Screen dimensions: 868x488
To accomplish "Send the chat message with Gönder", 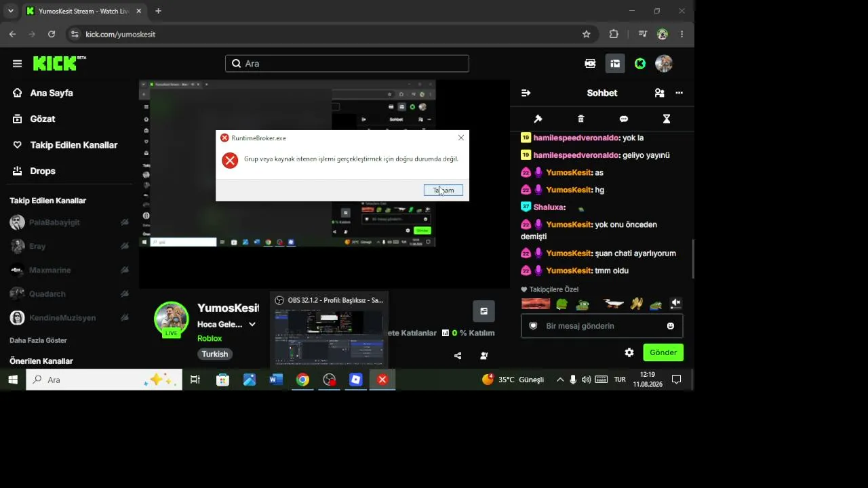I will [x=663, y=352].
